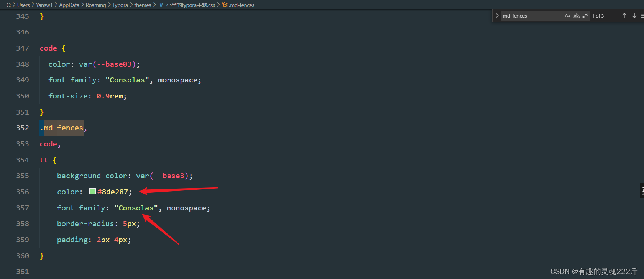Image resolution: width=644 pixels, height=279 pixels.
Task: Expand the find widget to show replace field
Action: (x=497, y=15)
